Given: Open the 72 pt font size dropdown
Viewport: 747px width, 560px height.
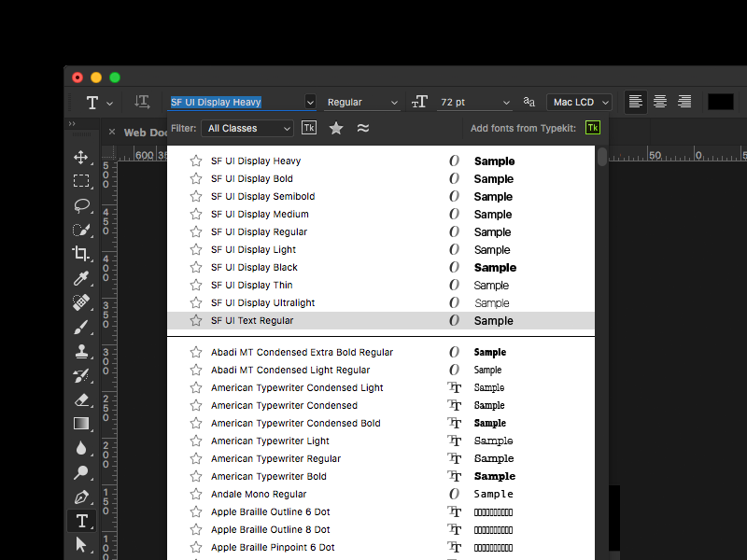Looking at the screenshot, I should click(506, 103).
